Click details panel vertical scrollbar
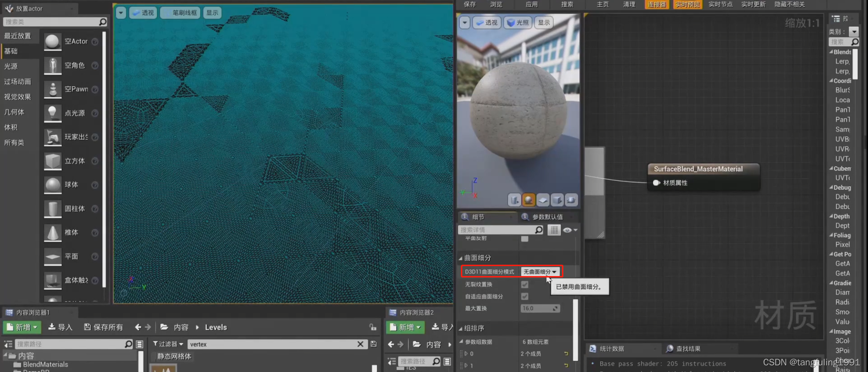The height and width of the screenshot is (372, 868). coord(575,330)
